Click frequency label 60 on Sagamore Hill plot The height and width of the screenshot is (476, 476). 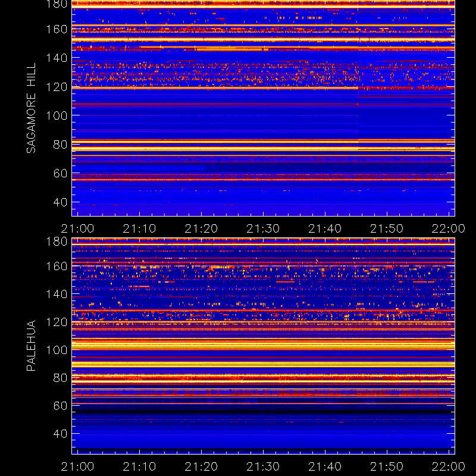(60, 173)
